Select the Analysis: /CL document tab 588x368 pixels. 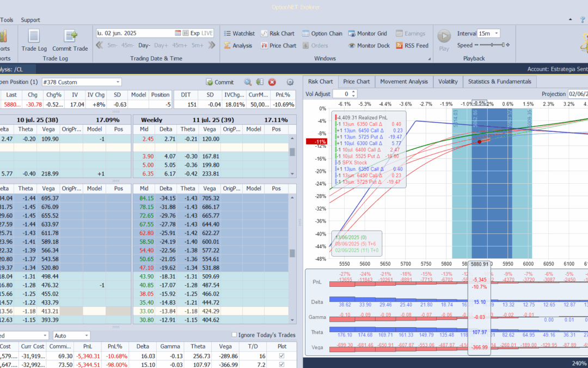(17, 69)
